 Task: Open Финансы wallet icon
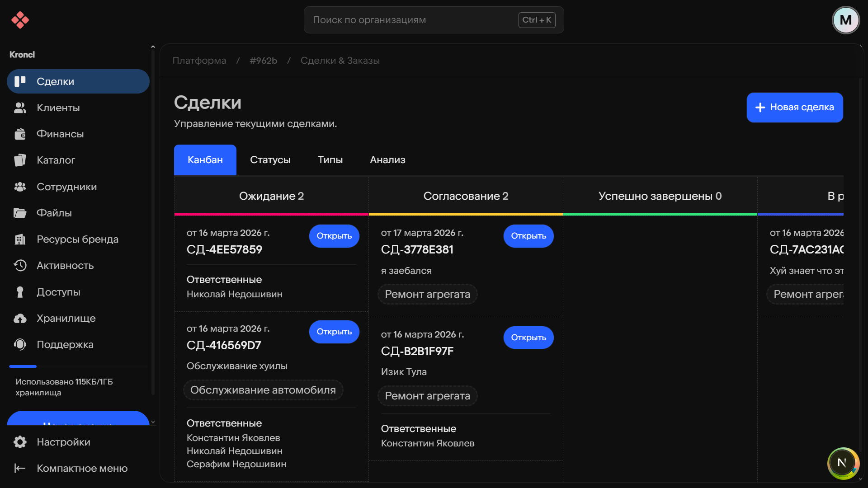(20, 134)
